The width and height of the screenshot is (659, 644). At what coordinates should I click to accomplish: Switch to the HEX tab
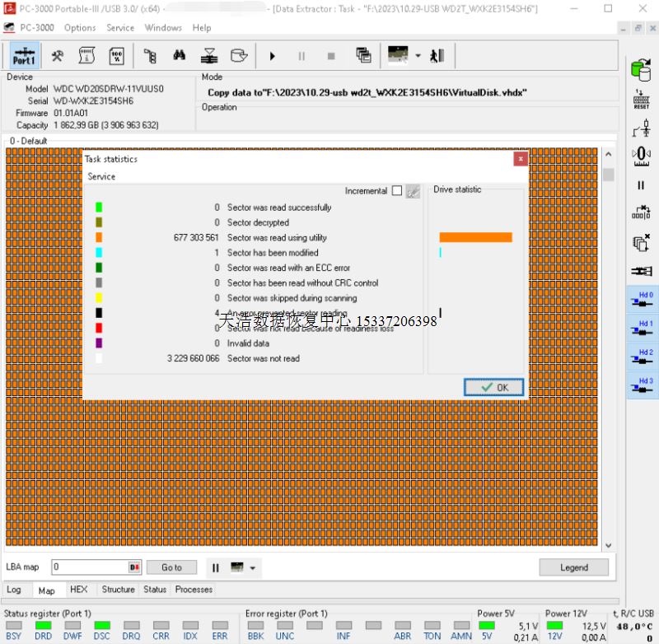click(x=78, y=590)
